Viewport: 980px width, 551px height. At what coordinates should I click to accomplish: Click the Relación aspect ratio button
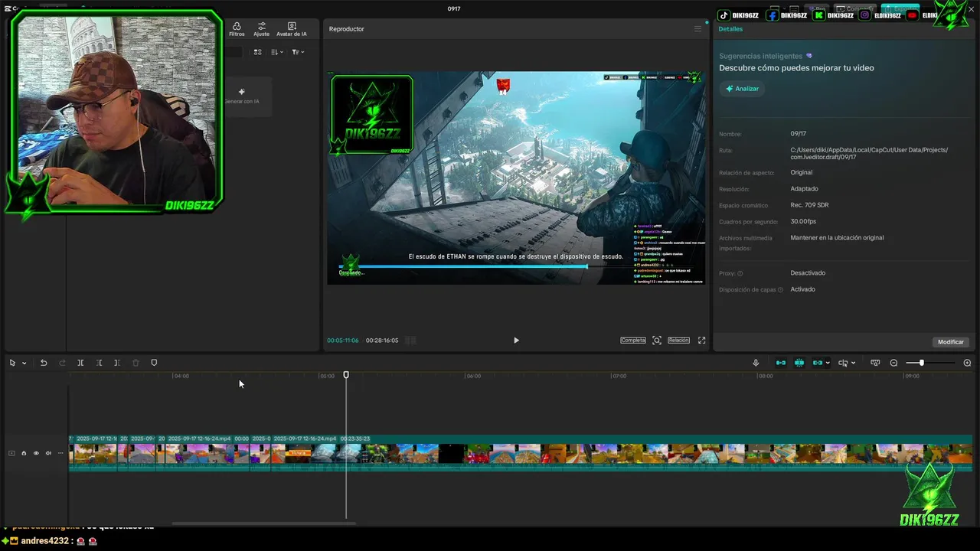(x=678, y=341)
